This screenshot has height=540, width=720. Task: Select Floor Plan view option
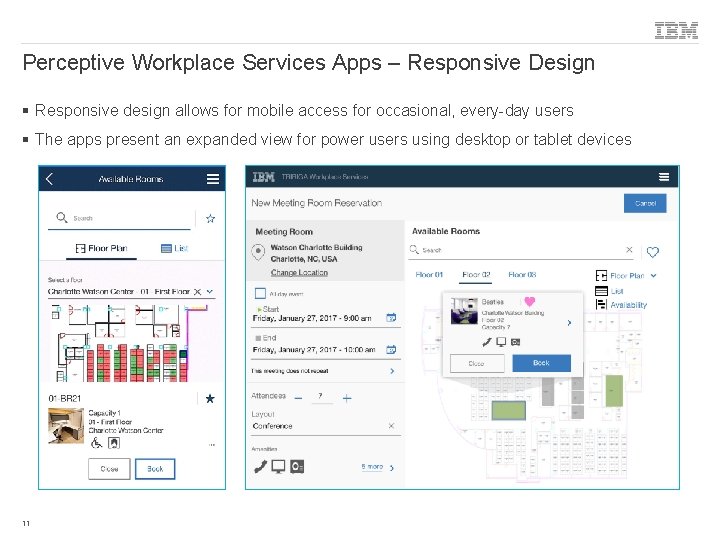620,276
